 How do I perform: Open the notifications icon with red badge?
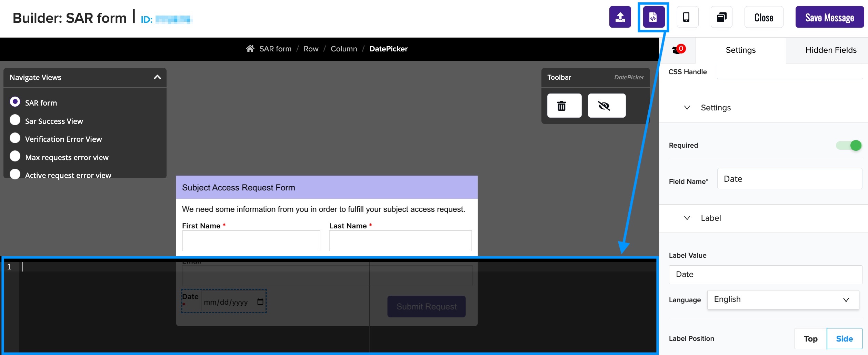(x=677, y=50)
